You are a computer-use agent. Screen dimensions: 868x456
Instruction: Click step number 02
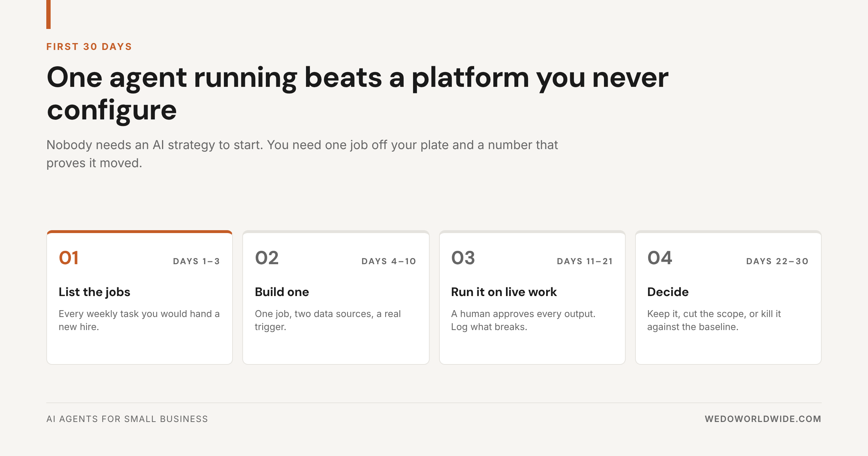(267, 258)
